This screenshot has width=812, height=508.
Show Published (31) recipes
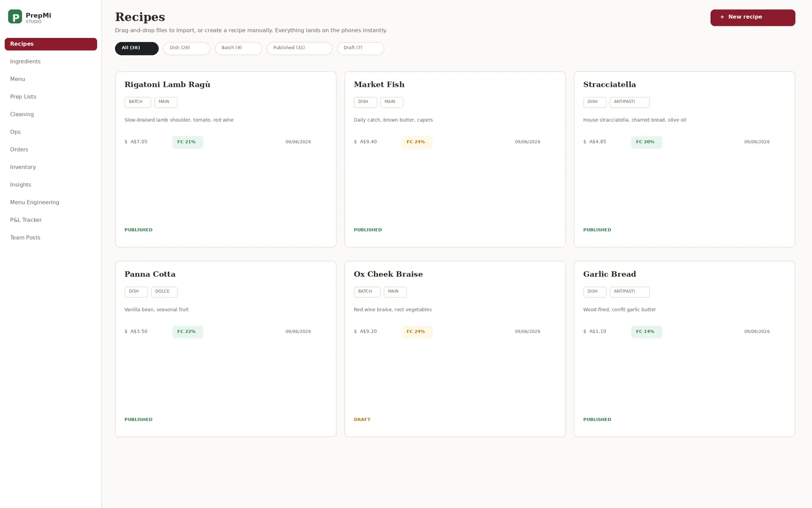(299, 48)
